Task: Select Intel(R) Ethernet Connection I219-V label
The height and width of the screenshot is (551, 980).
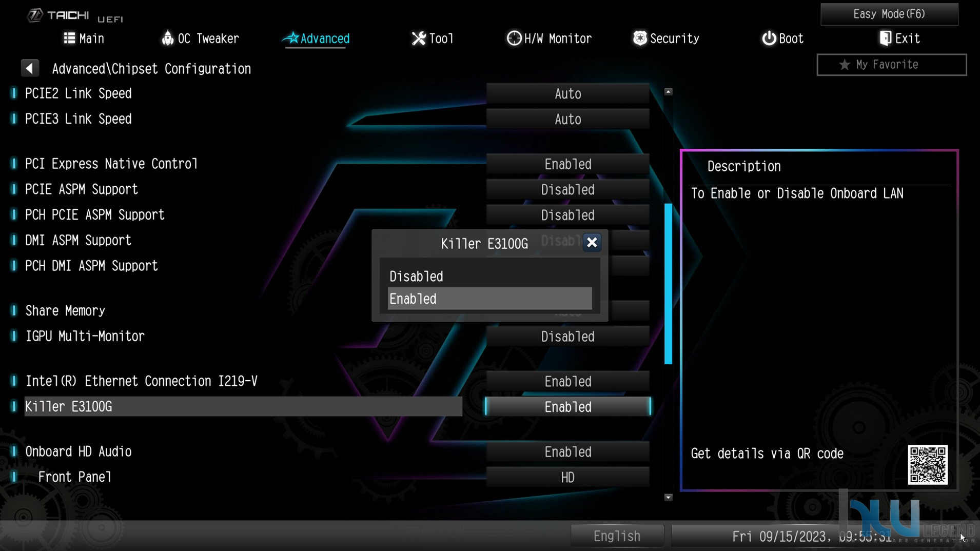Action: tap(142, 381)
